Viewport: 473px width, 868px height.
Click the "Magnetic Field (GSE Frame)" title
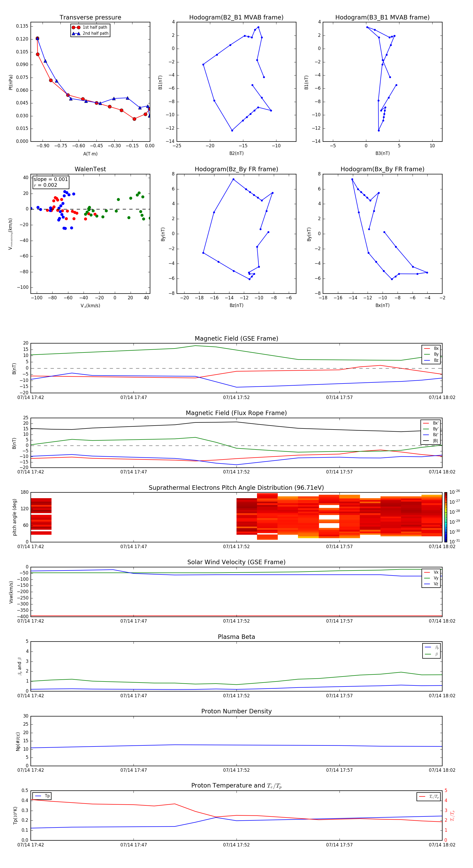pos(236,339)
